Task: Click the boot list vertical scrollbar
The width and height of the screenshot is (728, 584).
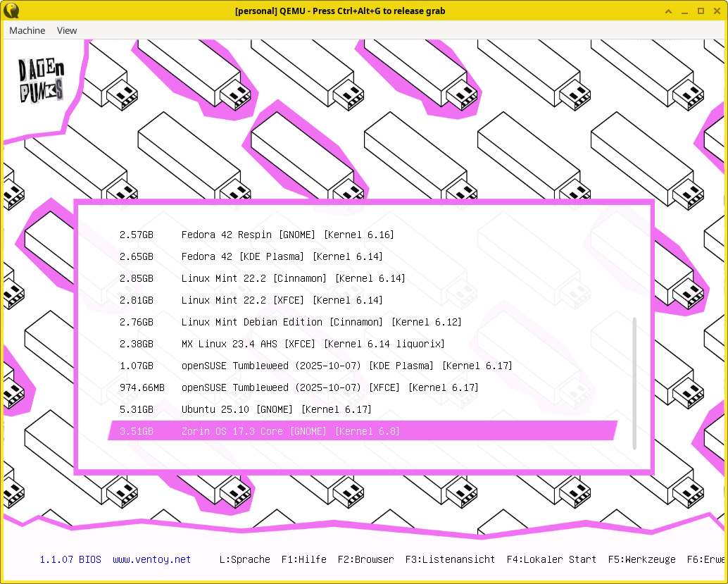Action: tap(634, 383)
